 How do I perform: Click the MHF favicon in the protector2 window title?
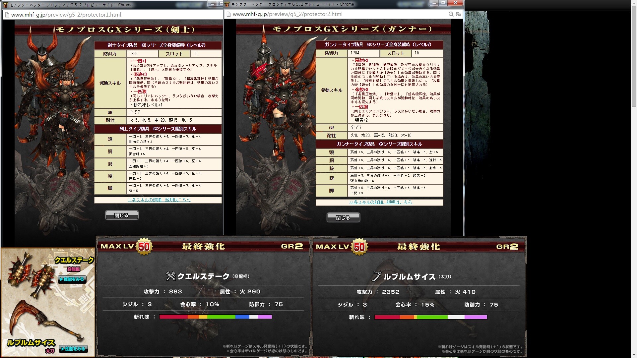pyautogui.click(x=227, y=4)
